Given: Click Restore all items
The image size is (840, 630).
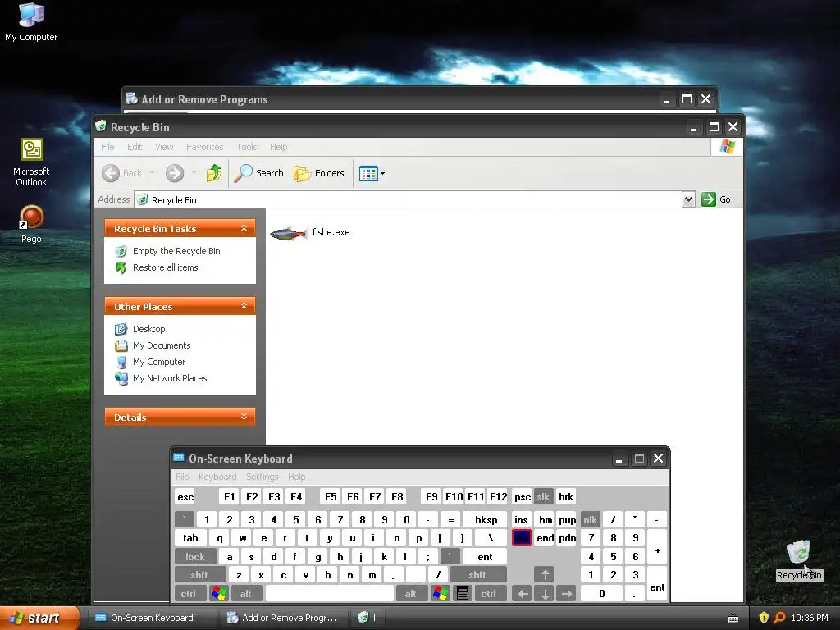Looking at the screenshot, I should click(165, 267).
